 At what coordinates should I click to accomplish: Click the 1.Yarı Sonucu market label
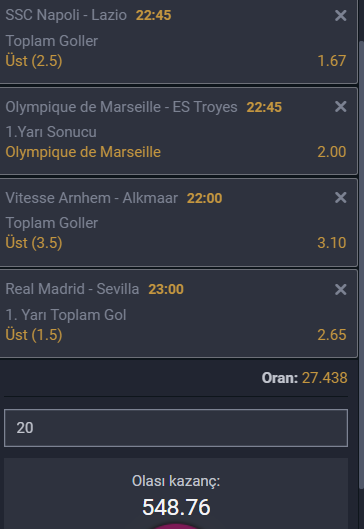click(x=51, y=132)
